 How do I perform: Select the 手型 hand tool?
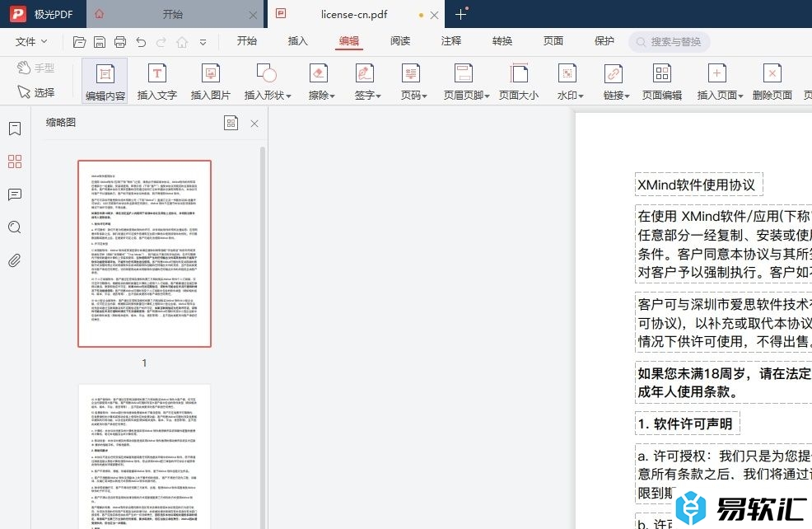[35, 68]
